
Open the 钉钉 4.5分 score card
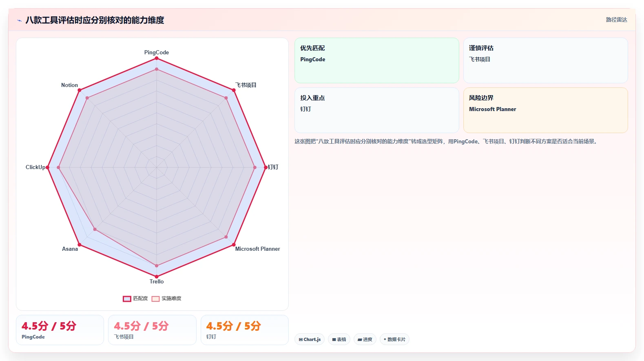tap(245, 330)
